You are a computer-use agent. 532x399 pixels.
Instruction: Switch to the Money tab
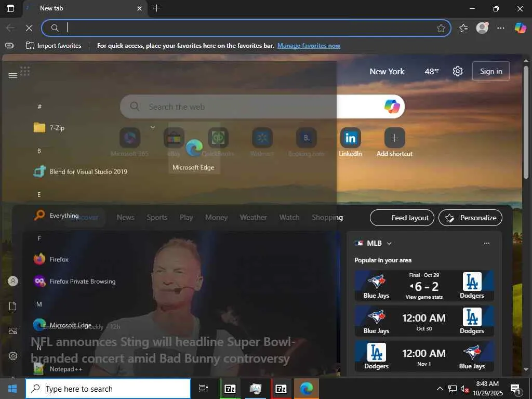click(x=216, y=217)
